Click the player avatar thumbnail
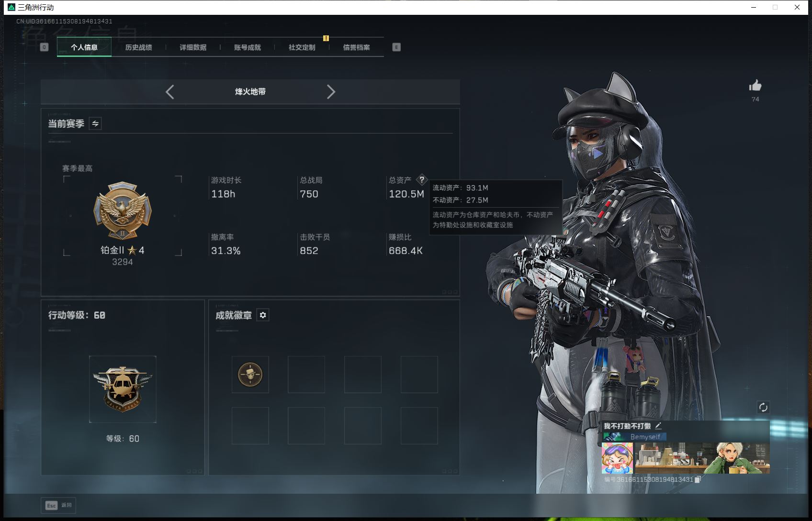Viewport: 812px width, 521px height. click(617, 458)
